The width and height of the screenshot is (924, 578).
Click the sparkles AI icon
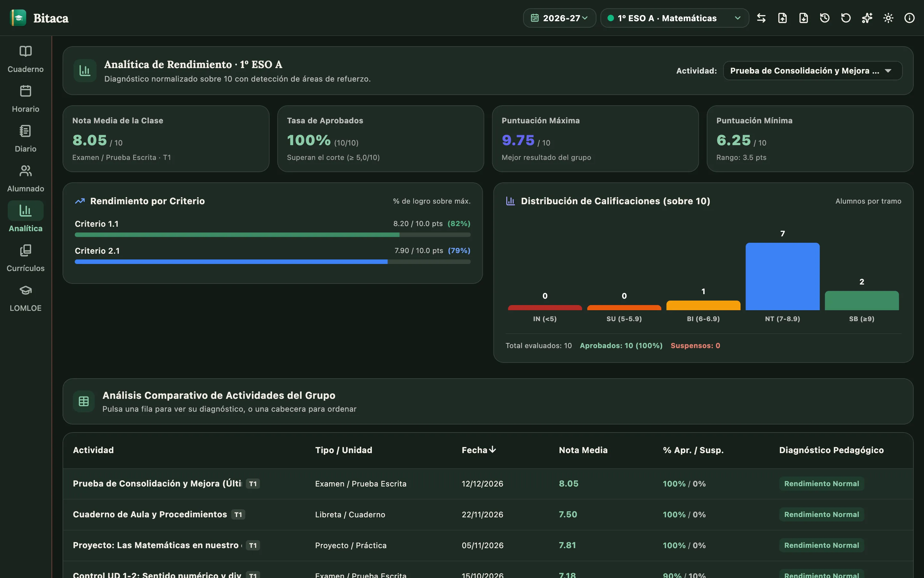click(x=867, y=18)
